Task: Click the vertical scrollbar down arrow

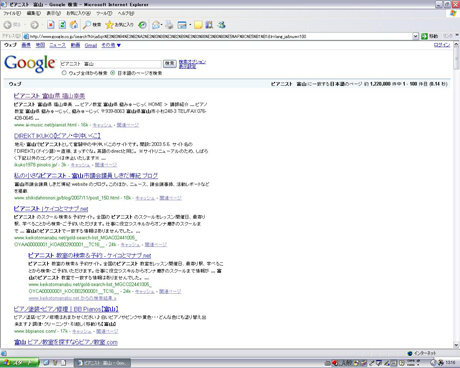Action: (456, 345)
